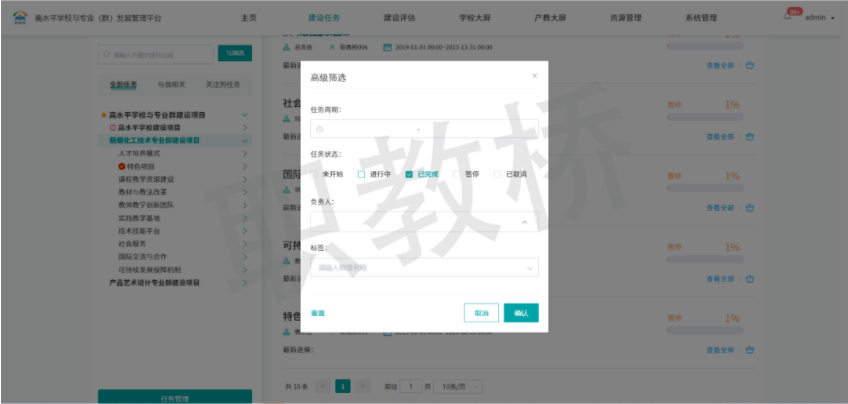Click the 任务周期 date range input
This screenshot has height=404, width=848.
tap(425, 129)
